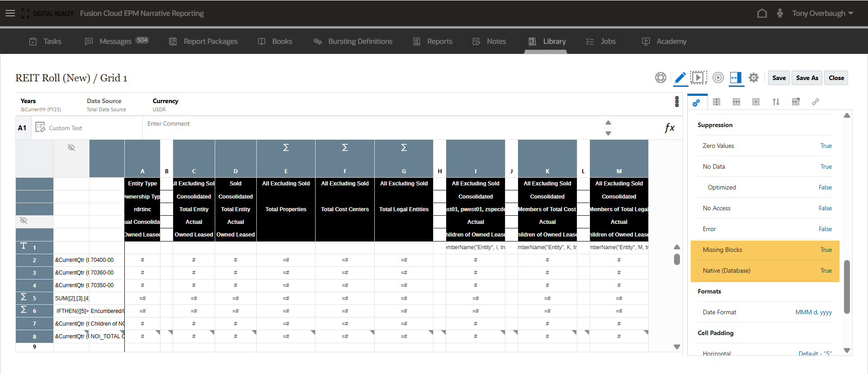
Task: Open Date Format MMM d, yyyy dropdown
Action: tap(813, 312)
